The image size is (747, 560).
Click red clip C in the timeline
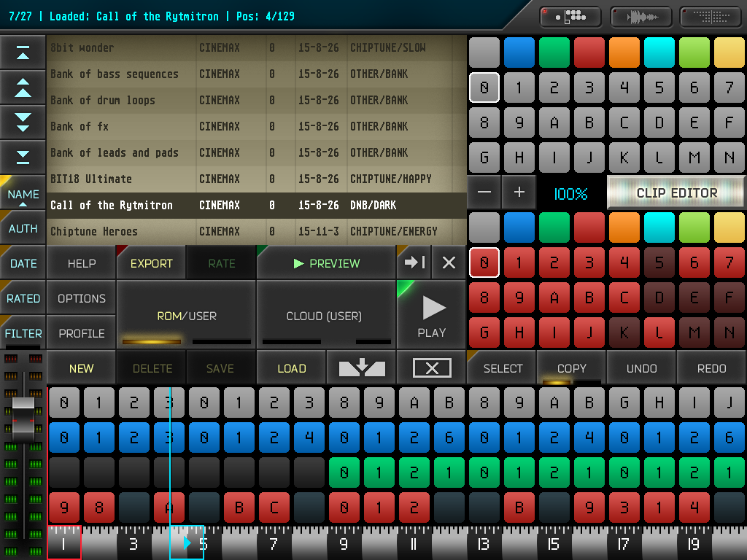[274, 507]
